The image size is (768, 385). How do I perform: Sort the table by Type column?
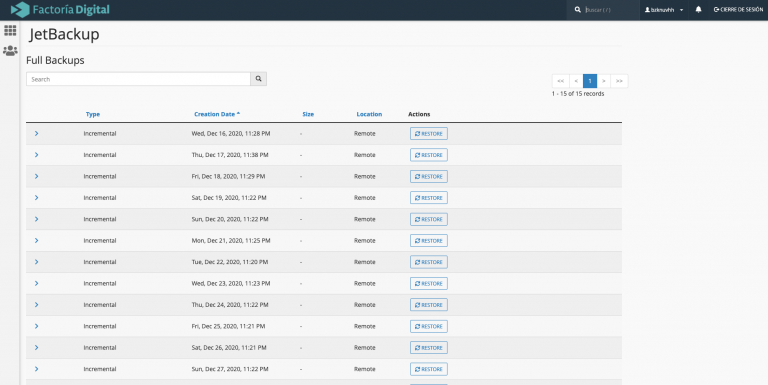tap(93, 114)
